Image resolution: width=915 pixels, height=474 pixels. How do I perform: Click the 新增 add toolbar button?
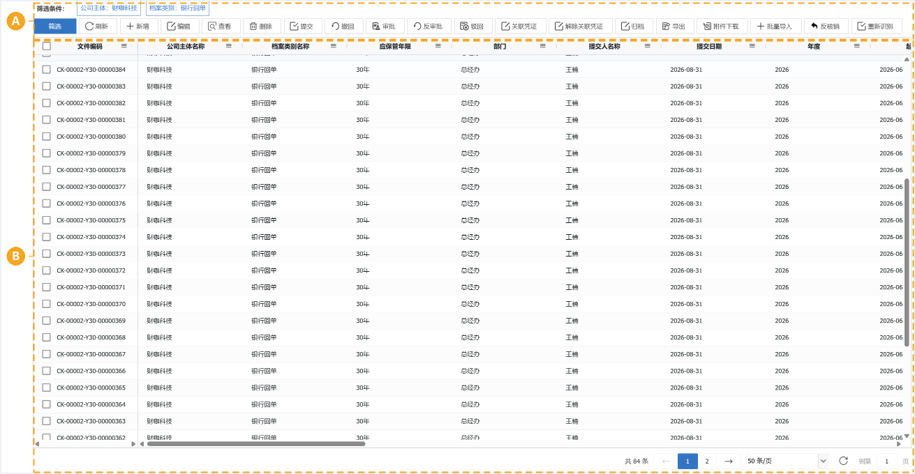[138, 26]
